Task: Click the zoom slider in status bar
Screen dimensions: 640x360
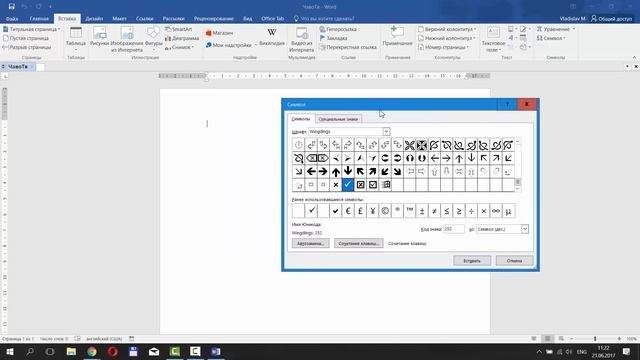Action: coord(595,339)
